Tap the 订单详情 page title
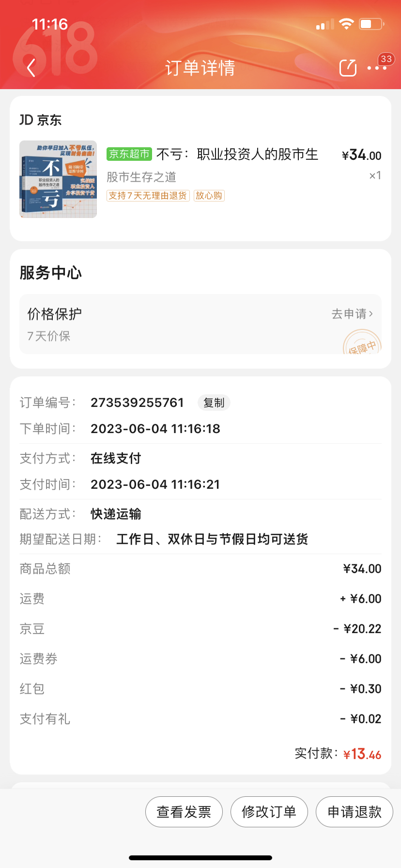 click(x=200, y=68)
